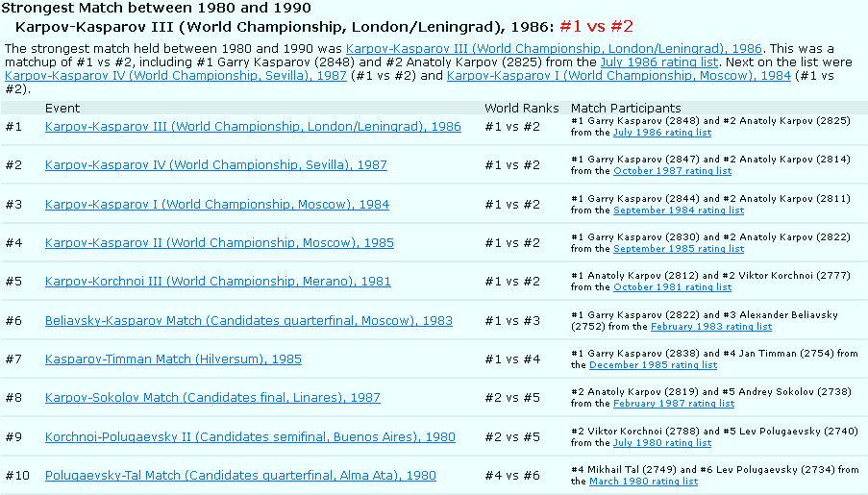Open Karpov-Kasparov III 1986 event link in table
Screen dimensions: 868x495
(x=253, y=127)
